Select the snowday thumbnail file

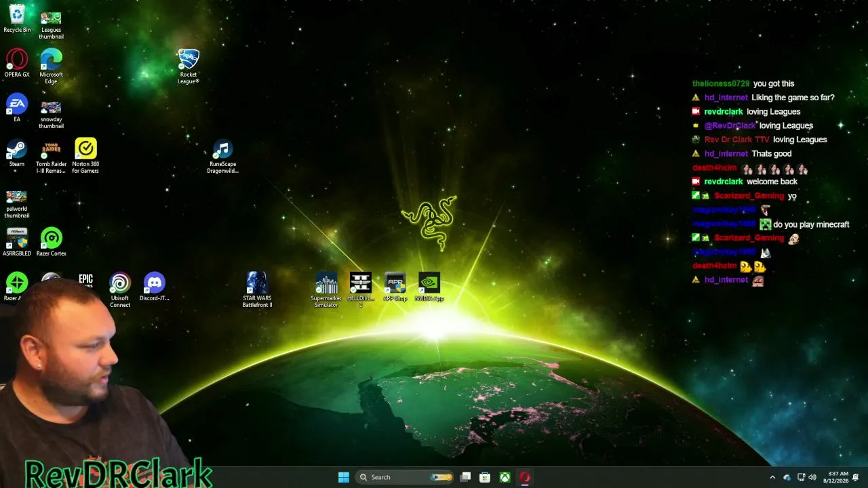point(51,114)
